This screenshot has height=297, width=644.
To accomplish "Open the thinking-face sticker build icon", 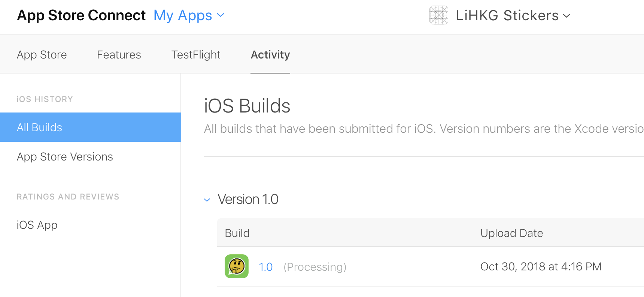I will pos(237,266).
